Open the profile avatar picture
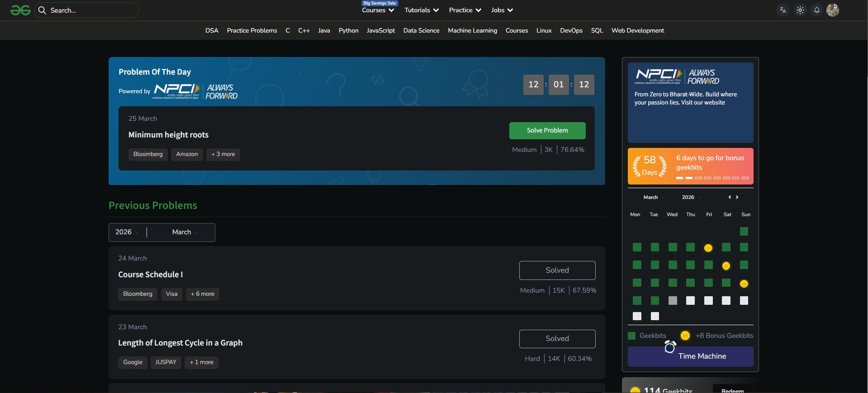The image size is (868, 393). [833, 10]
